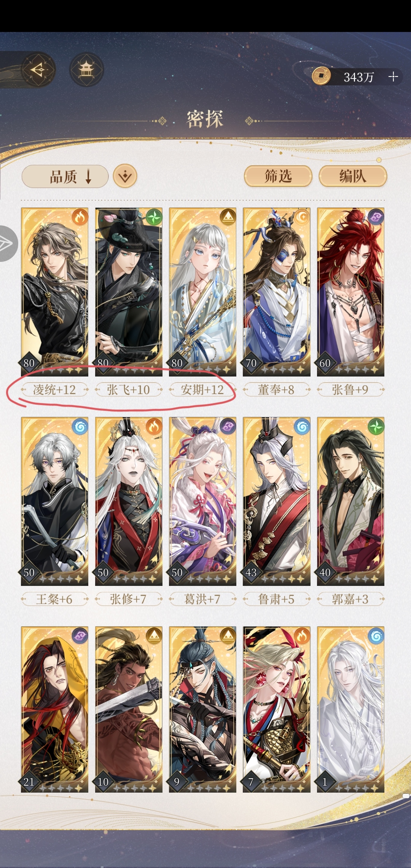Select the 安期+12 character card
The width and height of the screenshot is (411, 868).
tap(202, 292)
